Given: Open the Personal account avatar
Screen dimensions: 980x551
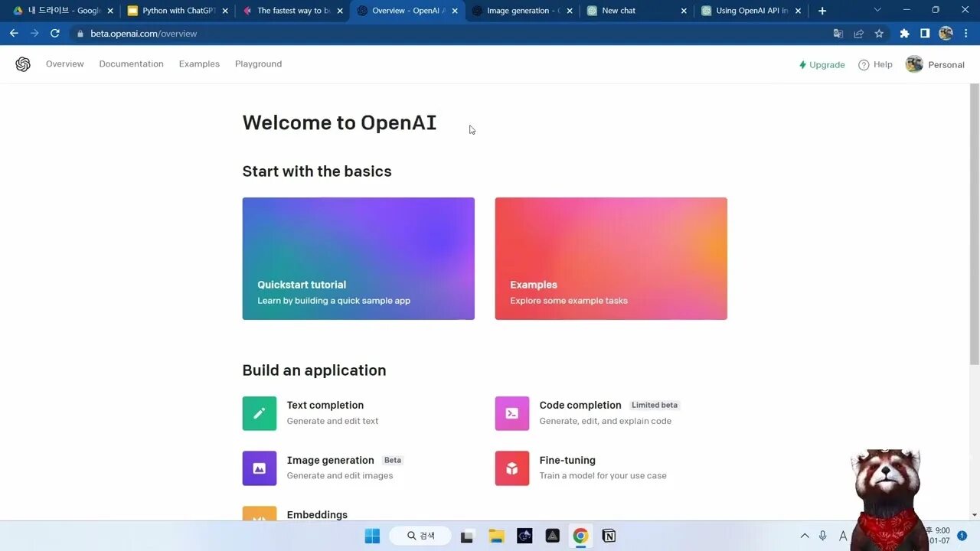Looking at the screenshot, I should click(914, 64).
